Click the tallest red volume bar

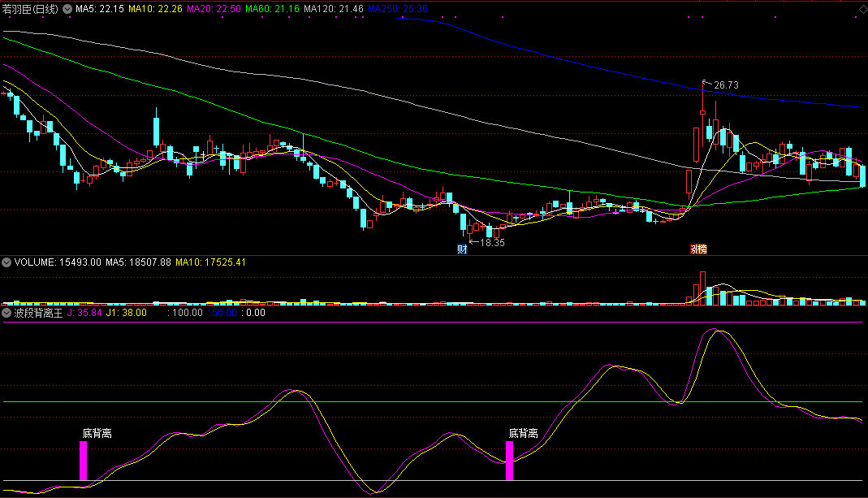[x=702, y=288]
